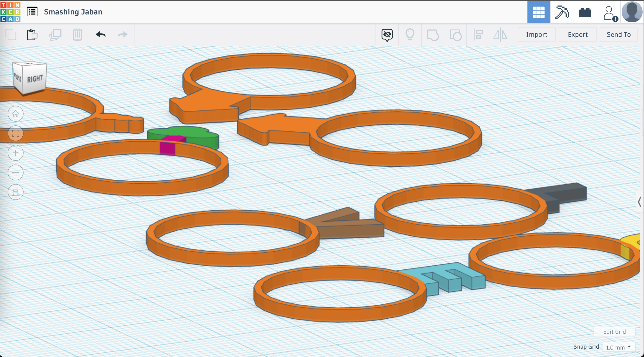Click the Paste clipboard icon

pyautogui.click(x=32, y=34)
